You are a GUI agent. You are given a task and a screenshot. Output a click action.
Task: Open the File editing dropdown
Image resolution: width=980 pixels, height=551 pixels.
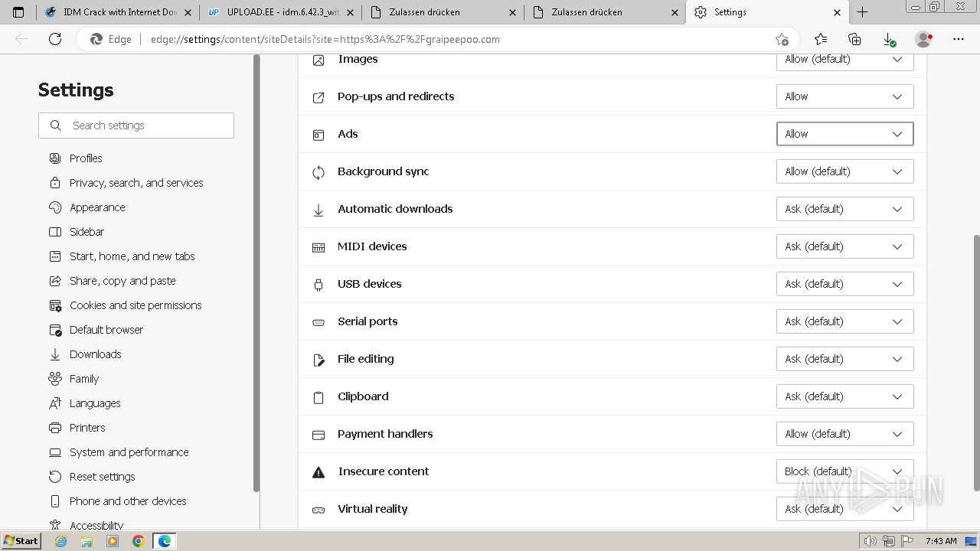[844, 359]
